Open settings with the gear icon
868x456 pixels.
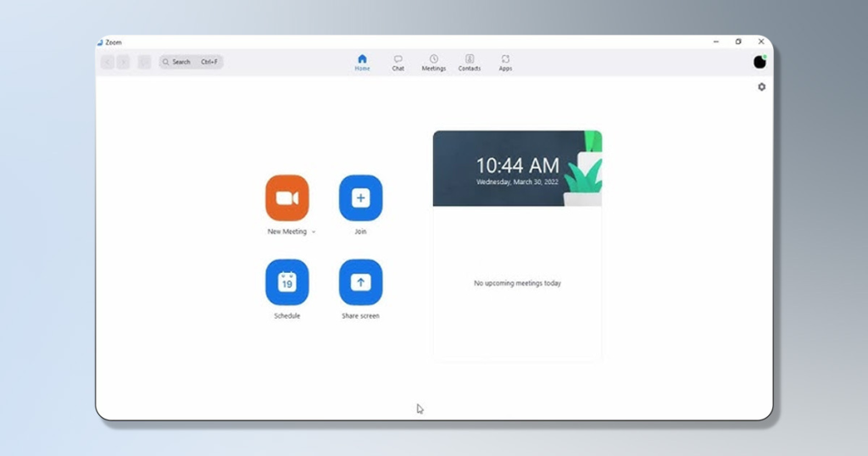coord(762,87)
